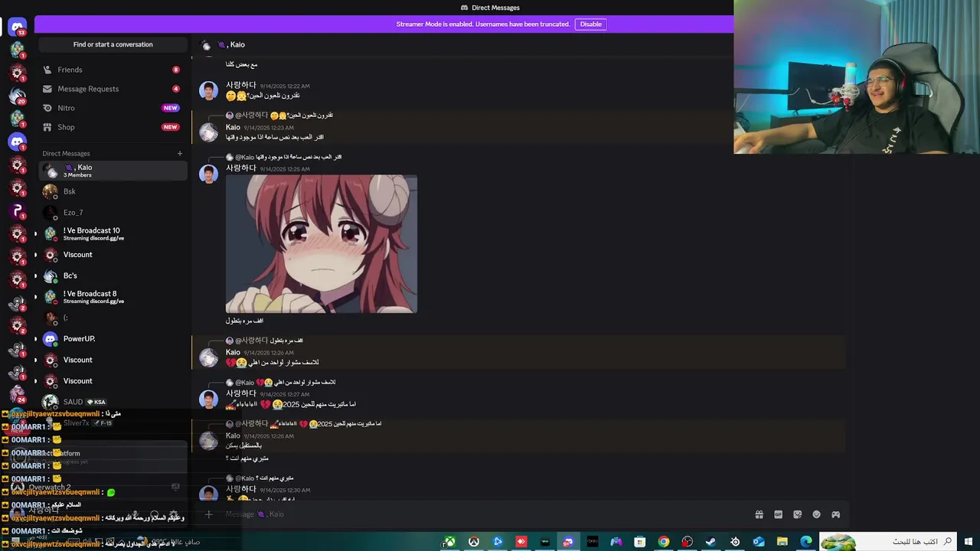Viewport: 980px width, 551px height.
Task: Open SAUD KSA DM
Action: click(x=113, y=402)
